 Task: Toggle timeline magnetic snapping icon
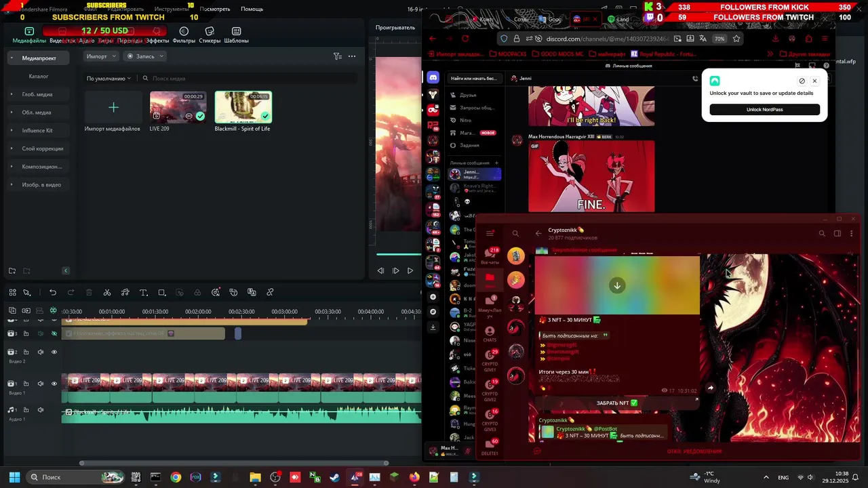[x=54, y=311]
